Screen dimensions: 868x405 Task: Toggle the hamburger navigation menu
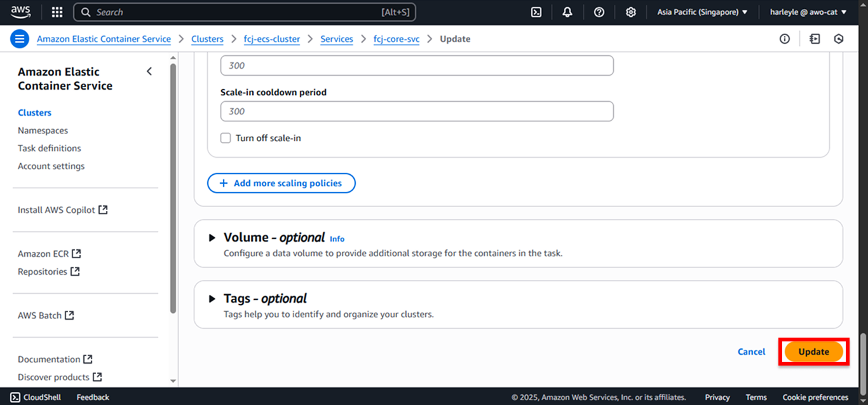20,39
